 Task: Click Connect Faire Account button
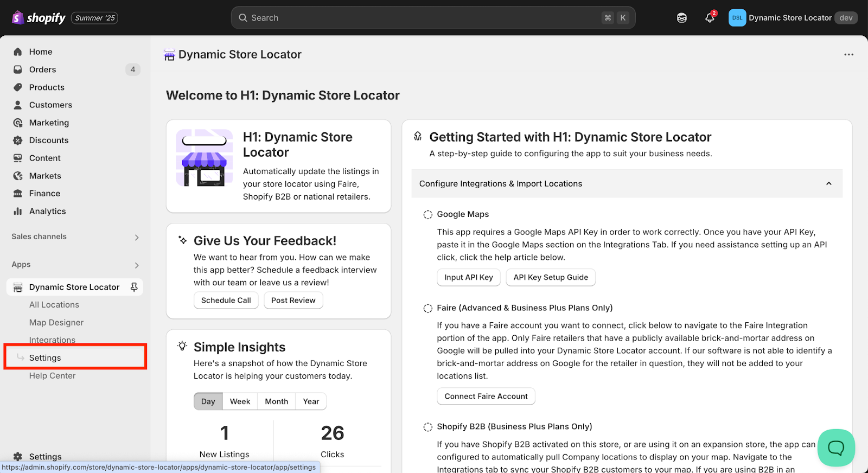(486, 397)
